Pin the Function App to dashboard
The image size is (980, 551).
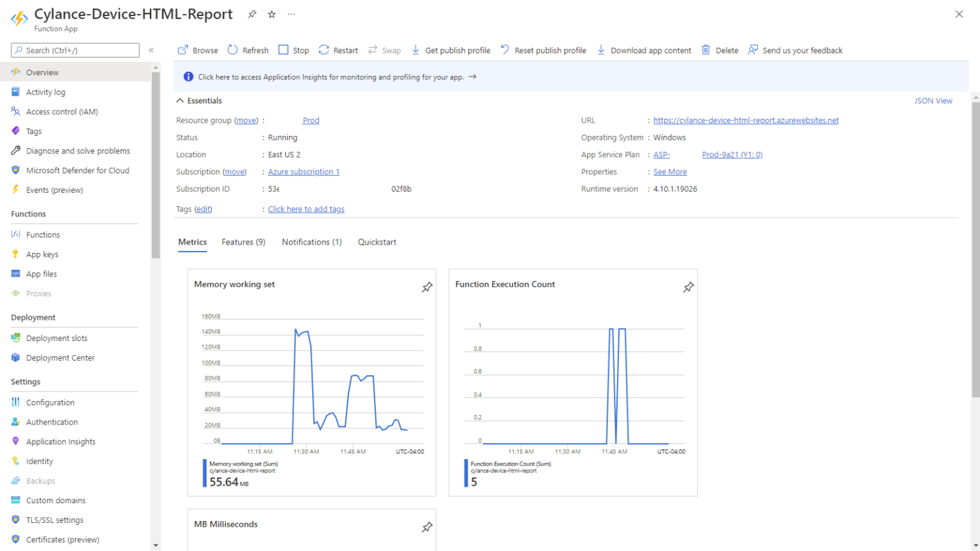[x=252, y=14]
